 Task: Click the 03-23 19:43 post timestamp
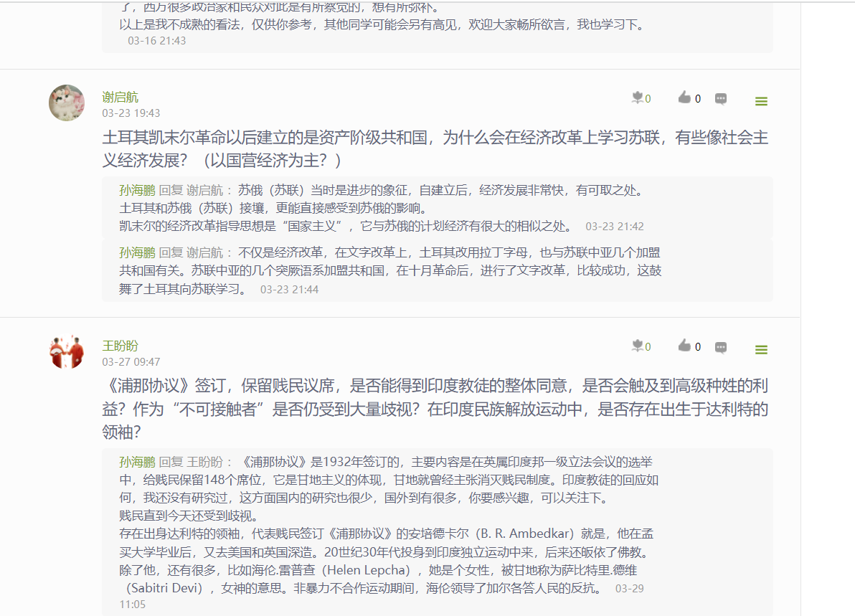pyautogui.click(x=131, y=113)
